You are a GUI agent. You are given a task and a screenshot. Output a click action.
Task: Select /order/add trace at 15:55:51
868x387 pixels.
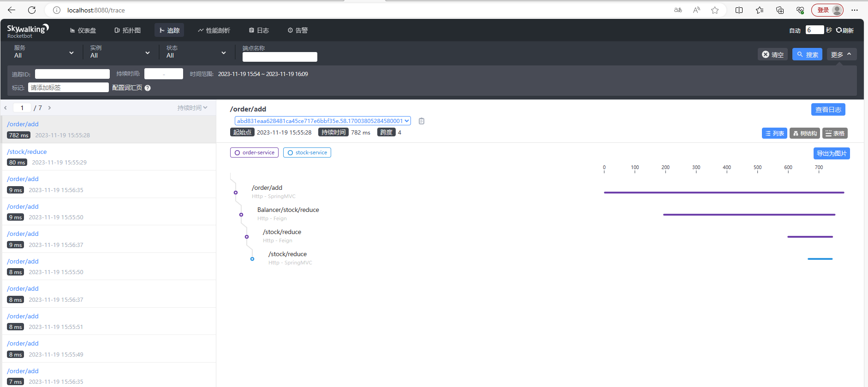109,321
